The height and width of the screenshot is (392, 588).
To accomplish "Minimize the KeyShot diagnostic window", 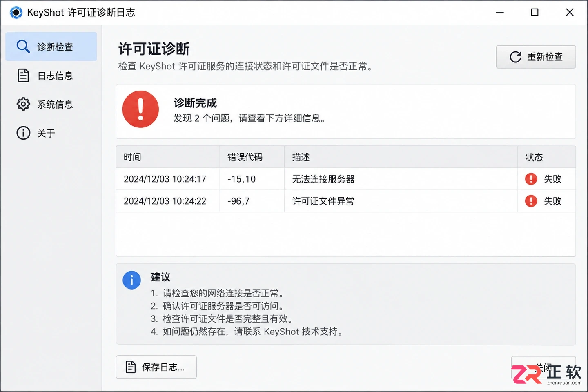I will [x=500, y=12].
